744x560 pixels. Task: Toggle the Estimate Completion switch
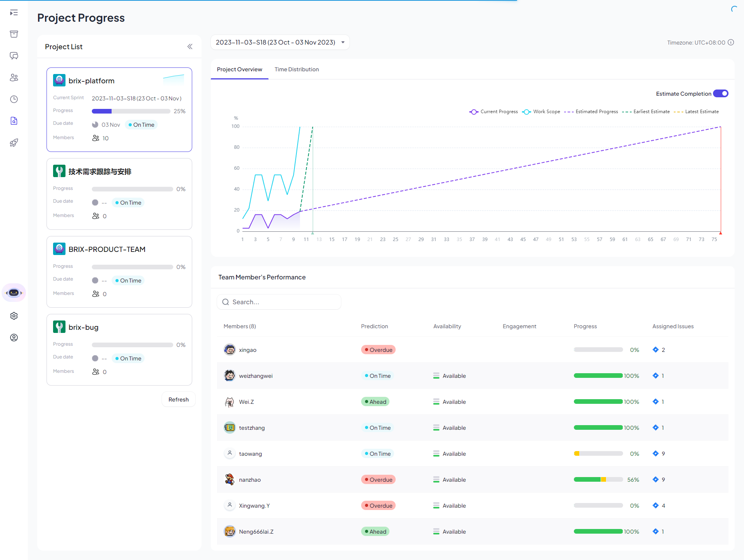click(x=721, y=94)
